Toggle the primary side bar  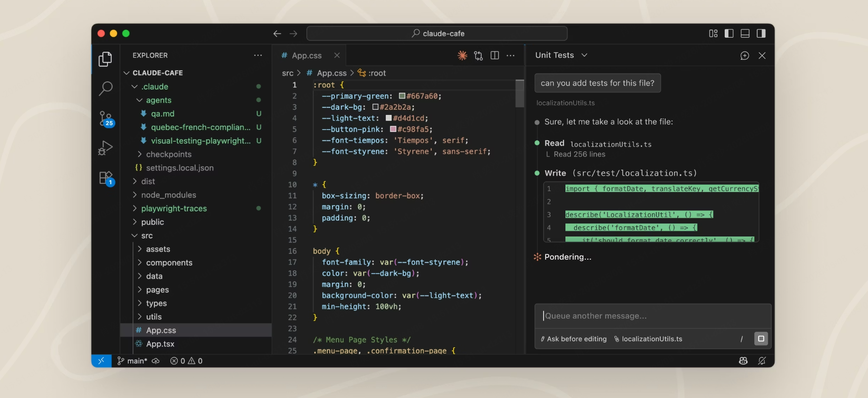coord(729,33)
